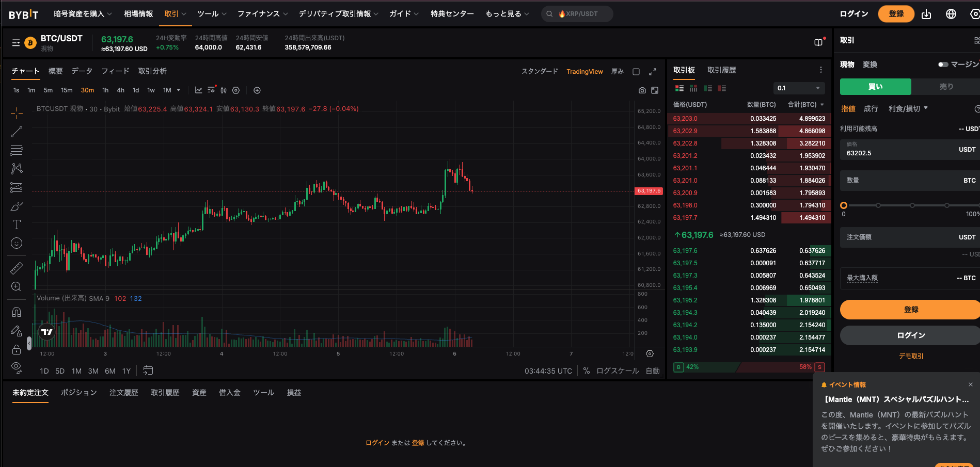
Task: Show the buy-orders-only order book view
Action: (708, 88)
